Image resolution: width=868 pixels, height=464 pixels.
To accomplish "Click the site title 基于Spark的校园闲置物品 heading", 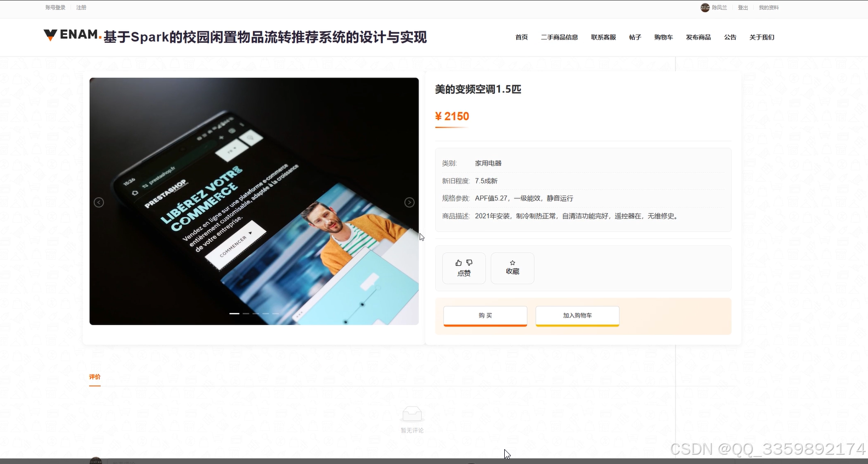I will [x=265, y=37].
